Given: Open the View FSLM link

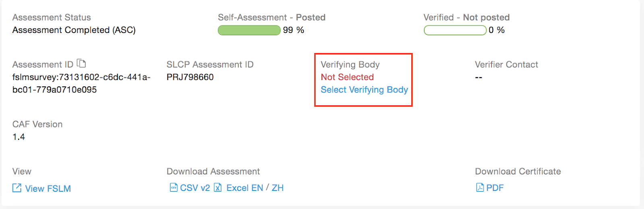Looking at the screenshot, I should point(48,189).
